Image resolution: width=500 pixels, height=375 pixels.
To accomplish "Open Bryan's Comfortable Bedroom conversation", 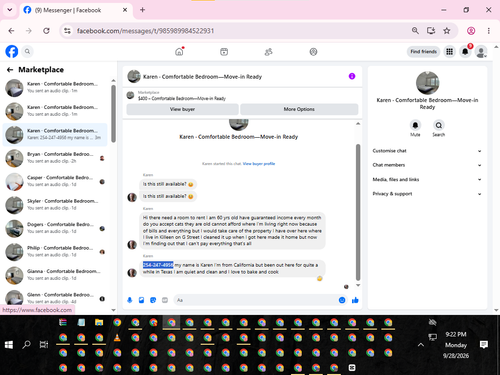I will (55, 158).
